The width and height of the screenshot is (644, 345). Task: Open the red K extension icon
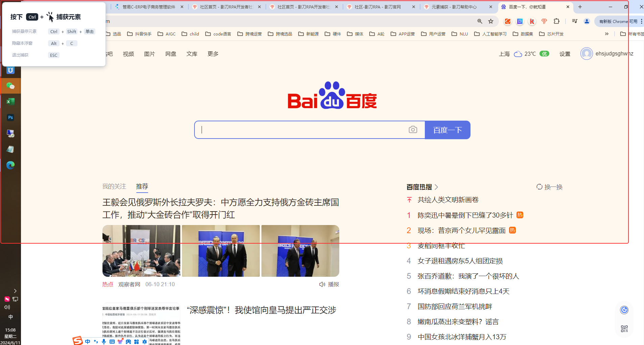pyautogui.click(x=532, y=21)
